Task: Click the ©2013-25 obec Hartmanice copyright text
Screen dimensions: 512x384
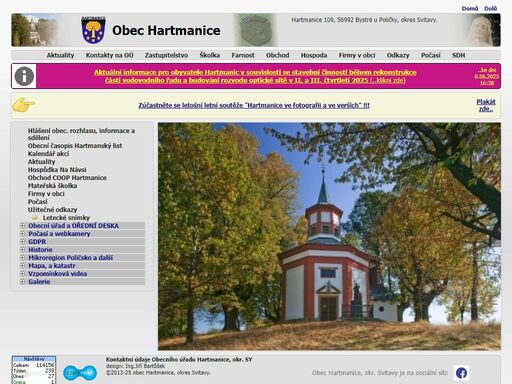Action: [x=158, y=373]
